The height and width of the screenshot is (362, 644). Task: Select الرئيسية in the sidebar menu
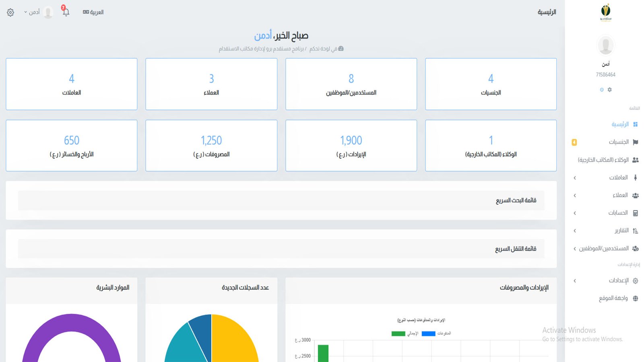pos(620,124)
